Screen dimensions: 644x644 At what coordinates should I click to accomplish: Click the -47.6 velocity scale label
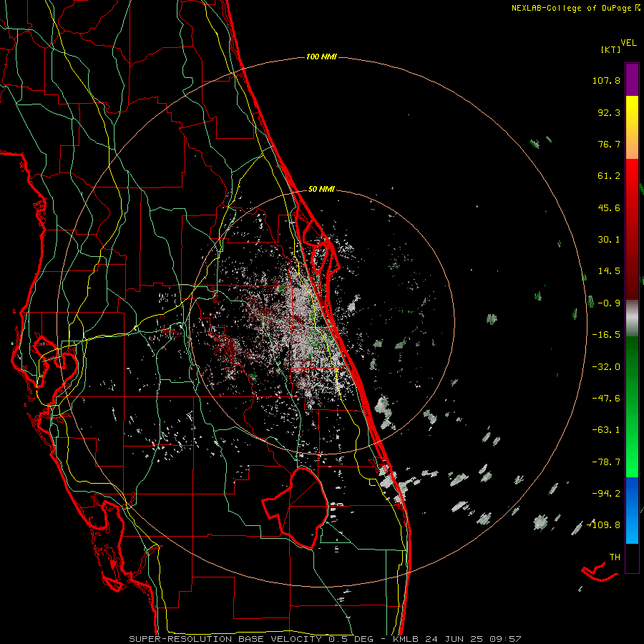point(606,399)
